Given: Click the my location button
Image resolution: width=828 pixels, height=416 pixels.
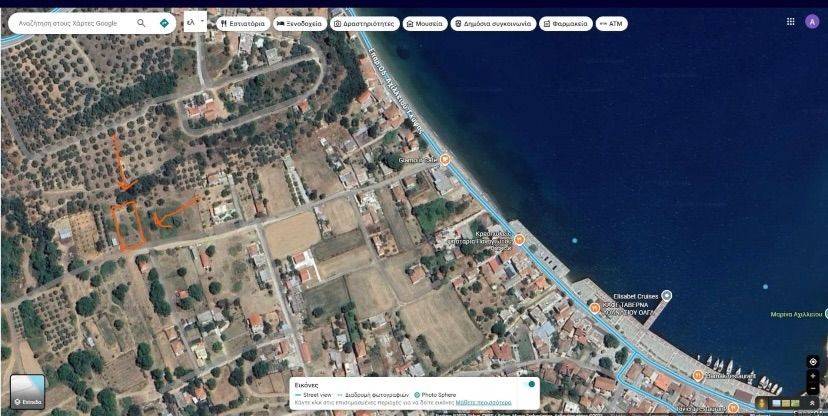Looking at the screenshot, I should 813,361.
